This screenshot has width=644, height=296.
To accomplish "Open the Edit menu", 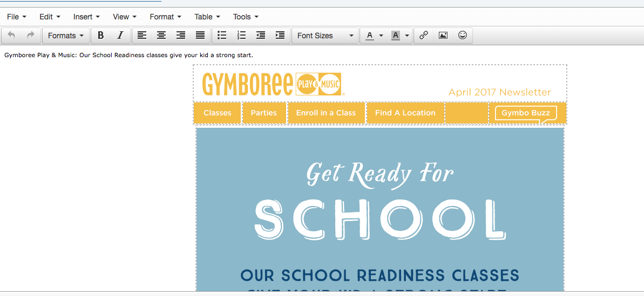I will 50,17.
